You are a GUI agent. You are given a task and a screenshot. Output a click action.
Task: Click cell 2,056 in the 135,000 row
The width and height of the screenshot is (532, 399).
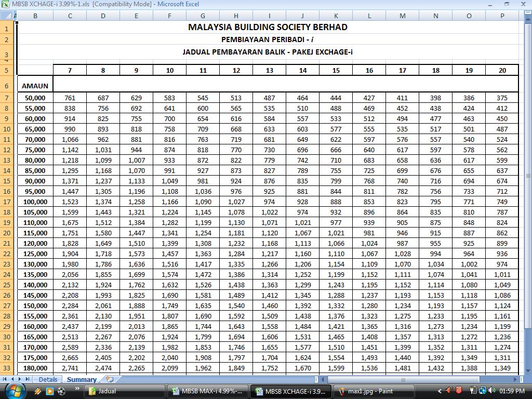[70, 274]
